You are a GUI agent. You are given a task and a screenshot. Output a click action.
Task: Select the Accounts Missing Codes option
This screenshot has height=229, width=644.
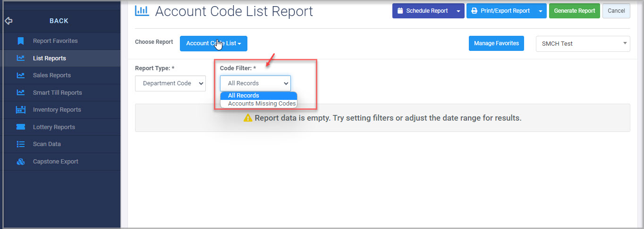[262, 104]
